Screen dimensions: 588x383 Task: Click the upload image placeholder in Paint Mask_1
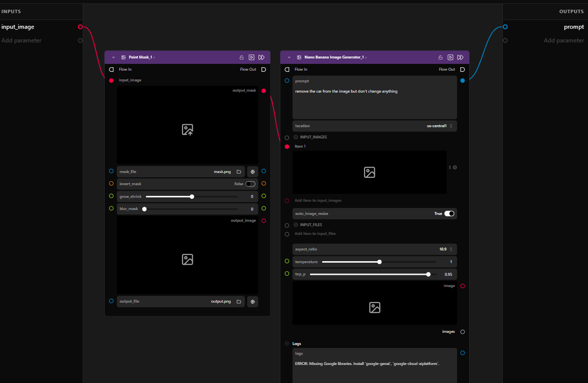pos(187,130)
